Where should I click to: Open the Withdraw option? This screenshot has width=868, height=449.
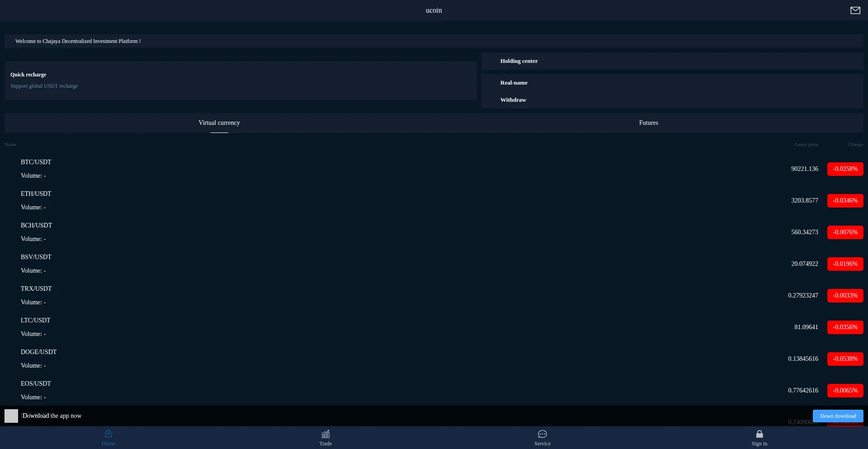pyautogui.click(x=513, y=100)
